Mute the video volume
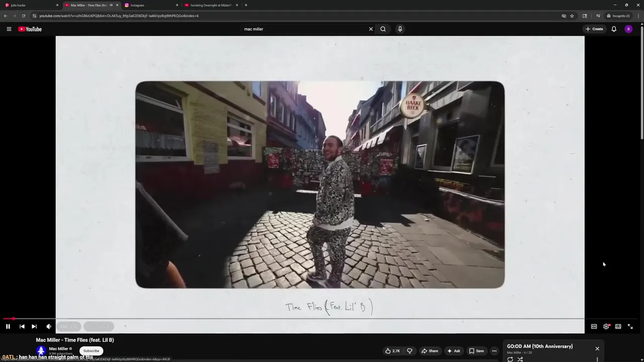This screenshot has height=362, width=644. click(49, 326)
